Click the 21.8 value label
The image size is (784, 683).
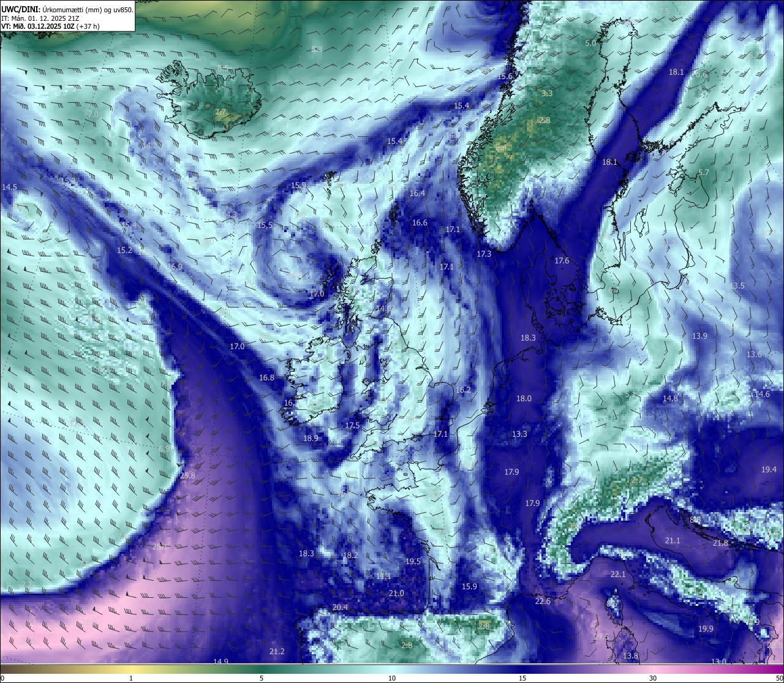[x=720, y=543]
